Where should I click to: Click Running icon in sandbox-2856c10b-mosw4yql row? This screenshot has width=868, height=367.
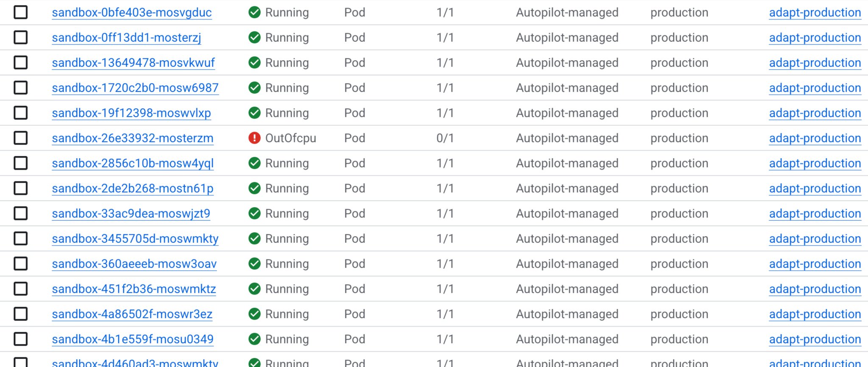[x=254, y=163]
